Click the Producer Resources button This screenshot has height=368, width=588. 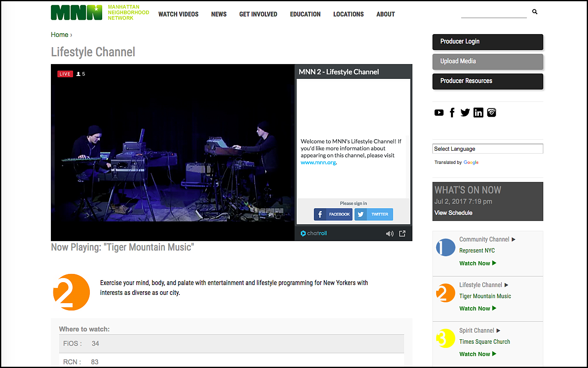pyautogui.click(x=488, y=81)
